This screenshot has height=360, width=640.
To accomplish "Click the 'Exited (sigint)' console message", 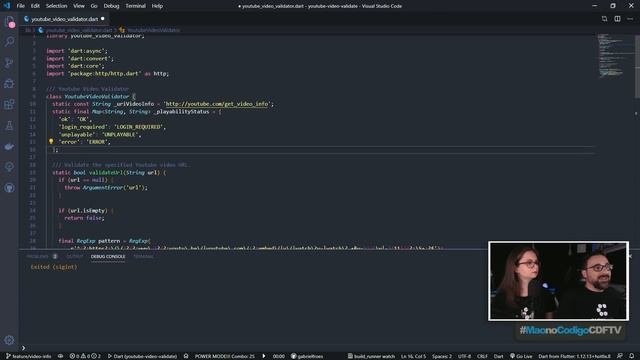I will tap(54, 267).
